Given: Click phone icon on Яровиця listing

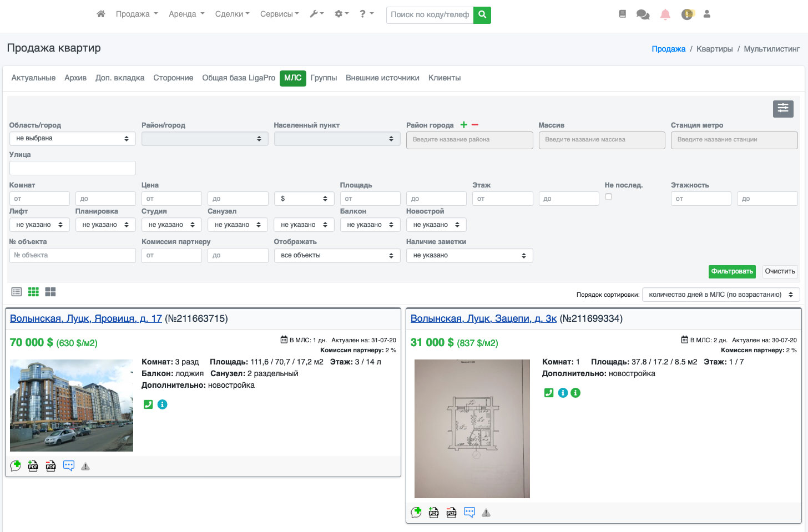Looking at the screenshot, I should pos(148,404).
